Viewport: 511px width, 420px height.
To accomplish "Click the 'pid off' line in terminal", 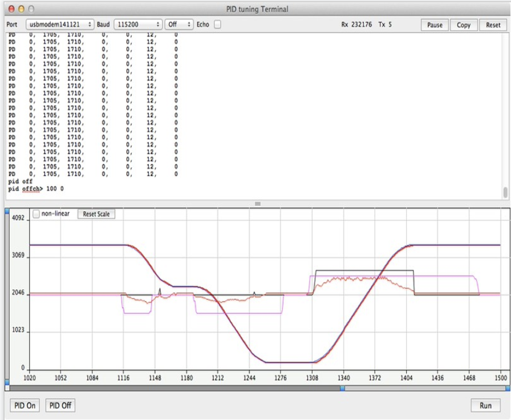I will point(20,181).
